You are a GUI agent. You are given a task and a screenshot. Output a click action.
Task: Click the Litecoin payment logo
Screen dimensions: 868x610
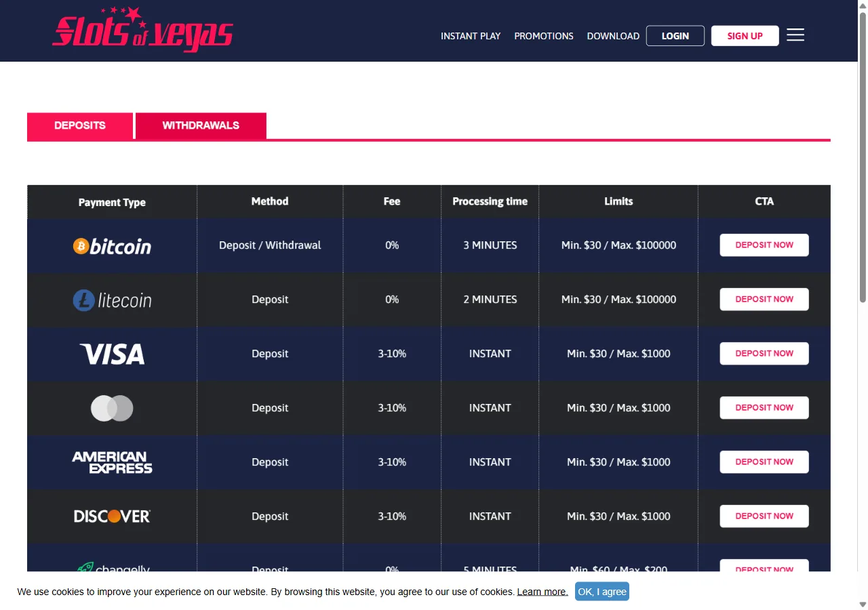tap(112, 300)
